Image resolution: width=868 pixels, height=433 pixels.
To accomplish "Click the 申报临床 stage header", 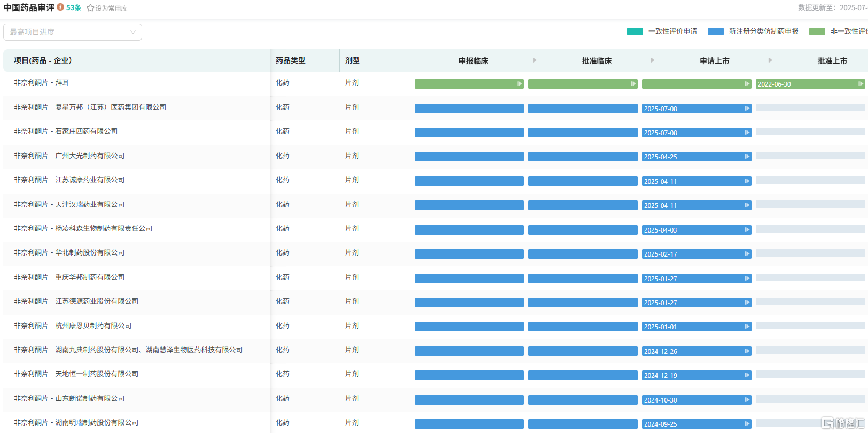I will click(473, 61).
